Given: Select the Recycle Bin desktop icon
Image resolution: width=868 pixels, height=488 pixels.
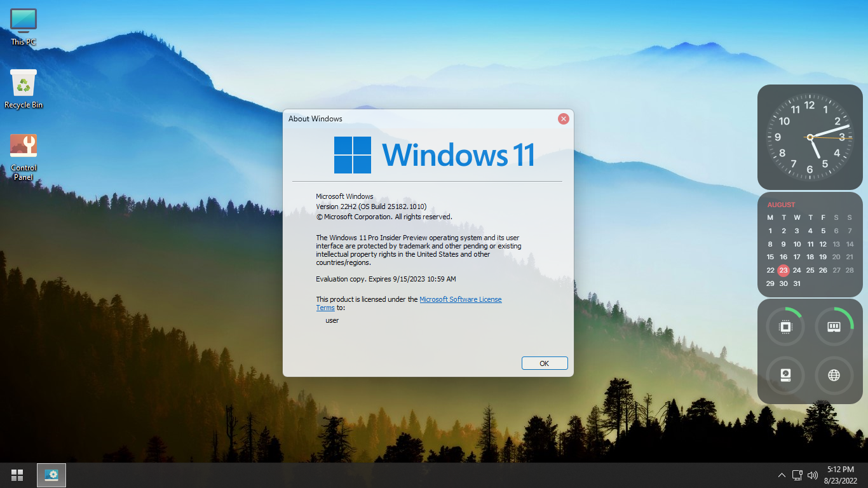Looking at the screenshot, I should coord(24,89).
